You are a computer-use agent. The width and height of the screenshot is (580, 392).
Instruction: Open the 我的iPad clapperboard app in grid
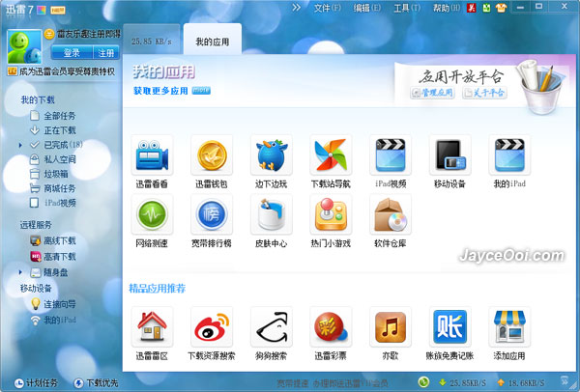point(509,155)
